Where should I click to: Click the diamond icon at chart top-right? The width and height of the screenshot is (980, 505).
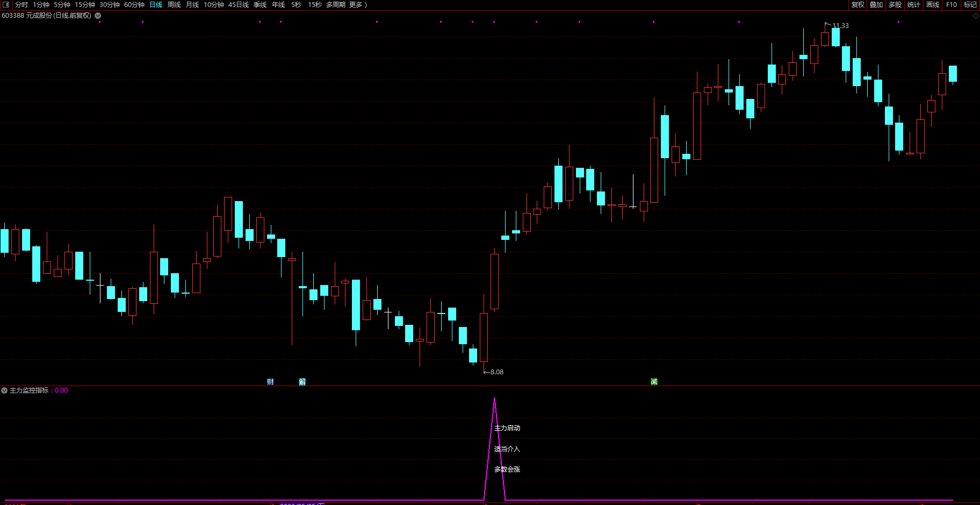976,16
